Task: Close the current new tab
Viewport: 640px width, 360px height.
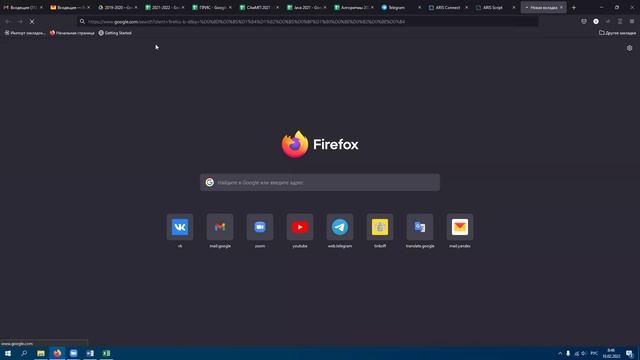Action: 561,7
